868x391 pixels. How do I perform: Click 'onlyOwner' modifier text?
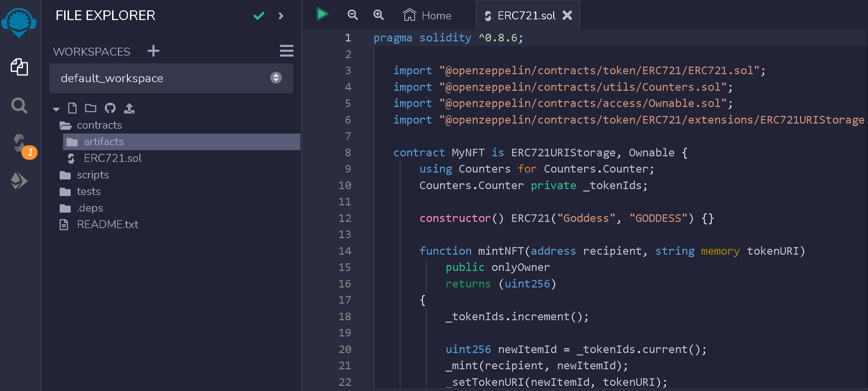tap(520, 267)
